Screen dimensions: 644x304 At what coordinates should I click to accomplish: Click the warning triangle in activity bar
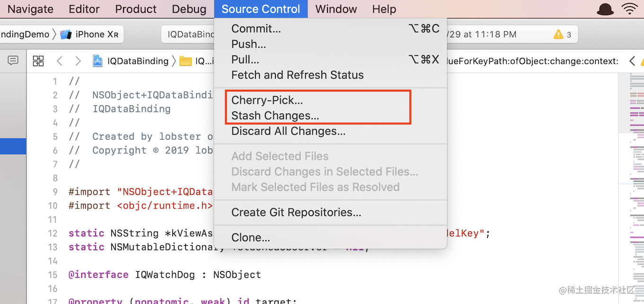pyautogui.click(x=558, y=35)
